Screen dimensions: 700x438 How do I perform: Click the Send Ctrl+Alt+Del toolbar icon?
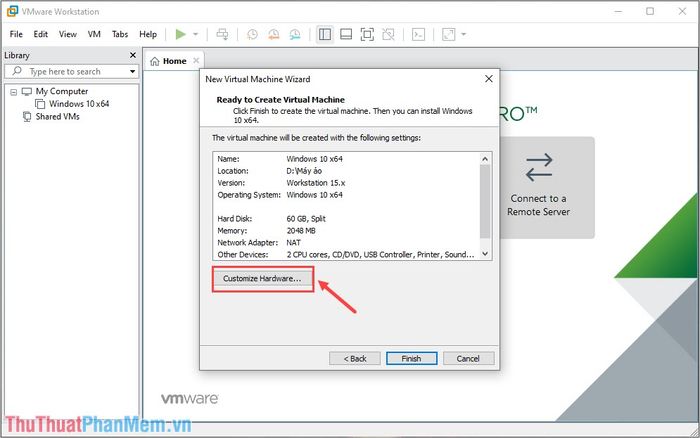click(222, 34)
